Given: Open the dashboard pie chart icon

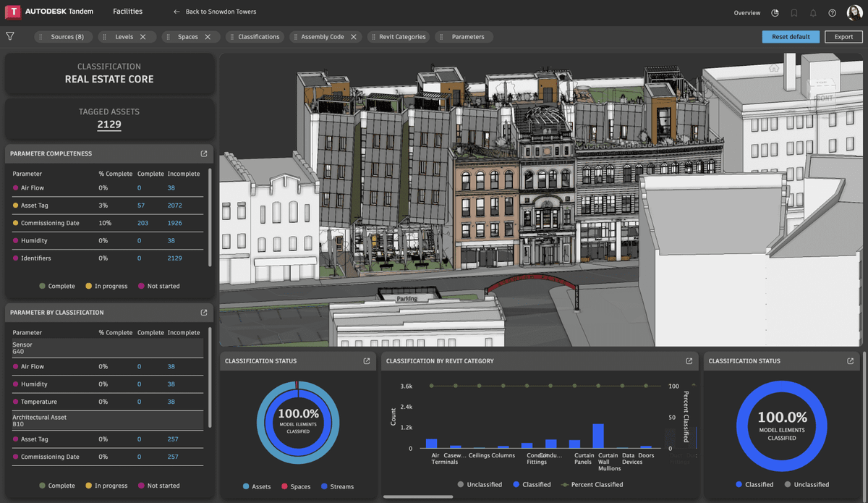Looking at the screenshot, I should pos(775,12).
